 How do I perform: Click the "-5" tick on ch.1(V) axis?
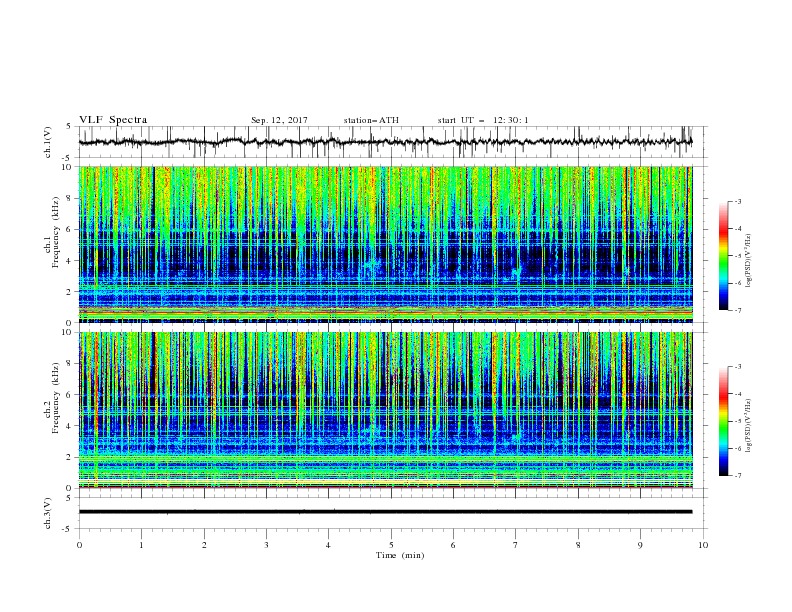[68, 158]
